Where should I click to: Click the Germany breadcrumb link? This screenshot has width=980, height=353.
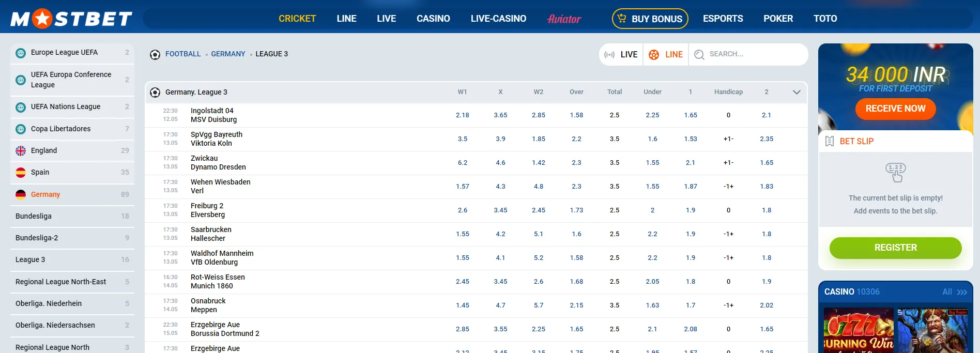coord(228,54)
